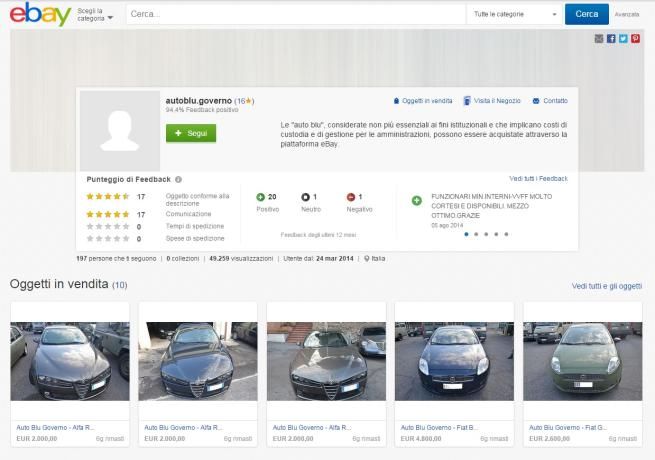Click the '94,4% Feedback positivo' text
Viewport: 655px width, 460px height.
202,110
